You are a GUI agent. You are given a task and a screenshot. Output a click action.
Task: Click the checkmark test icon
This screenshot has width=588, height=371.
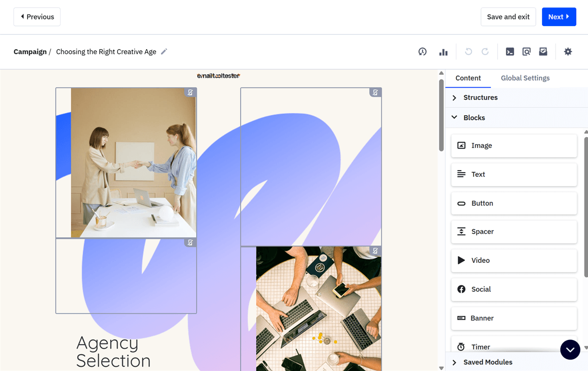(543, 52)
